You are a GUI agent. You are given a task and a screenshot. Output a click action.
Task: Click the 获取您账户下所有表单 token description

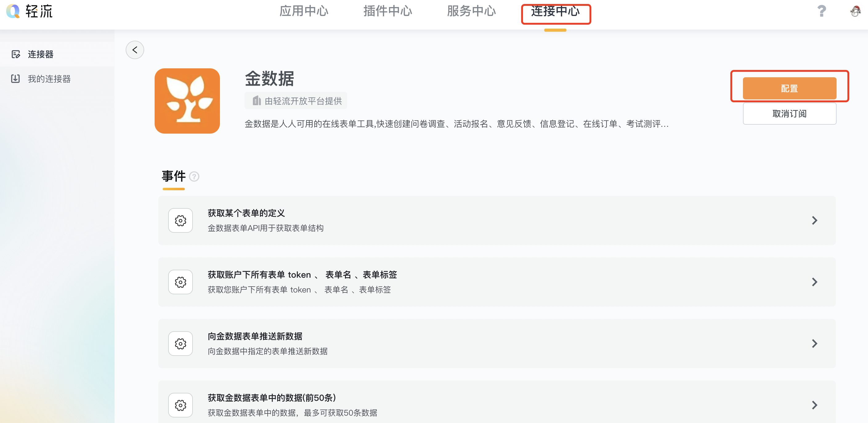coord(299,290)
